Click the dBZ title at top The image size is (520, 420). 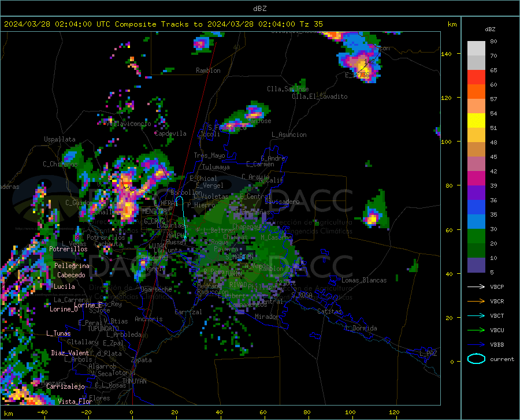[259, 9]
